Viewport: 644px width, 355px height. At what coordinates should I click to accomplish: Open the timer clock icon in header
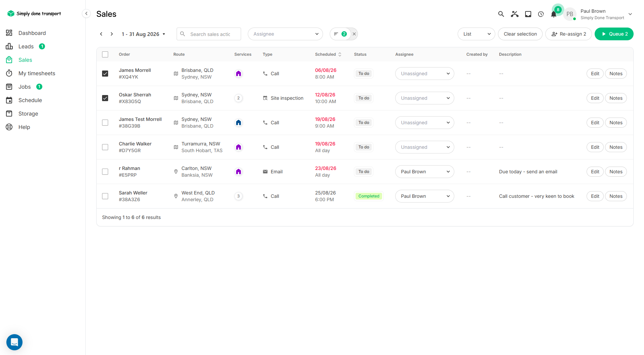[541, 14]
